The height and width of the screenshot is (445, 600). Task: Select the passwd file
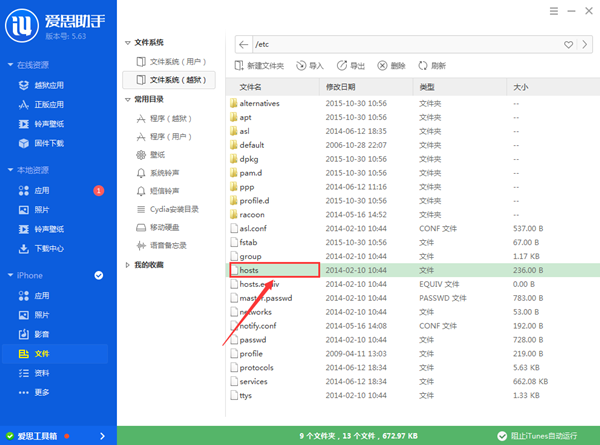pos(415,340)
